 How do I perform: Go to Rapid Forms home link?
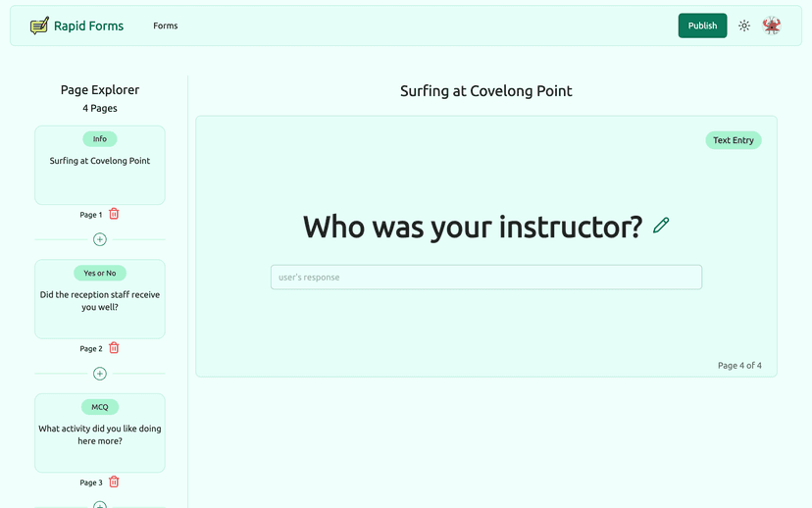point(88,26)
